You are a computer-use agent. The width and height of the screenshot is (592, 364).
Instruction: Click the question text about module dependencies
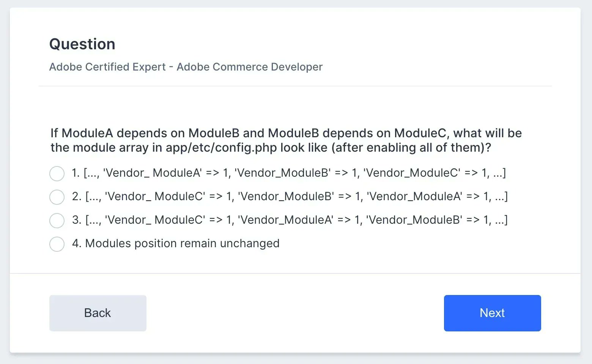point(286,140)
